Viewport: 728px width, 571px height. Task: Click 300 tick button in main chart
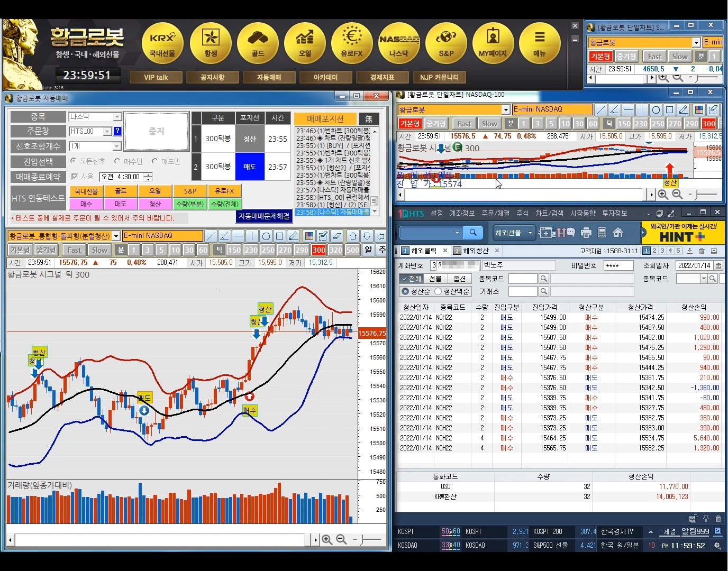pos(319,250)
